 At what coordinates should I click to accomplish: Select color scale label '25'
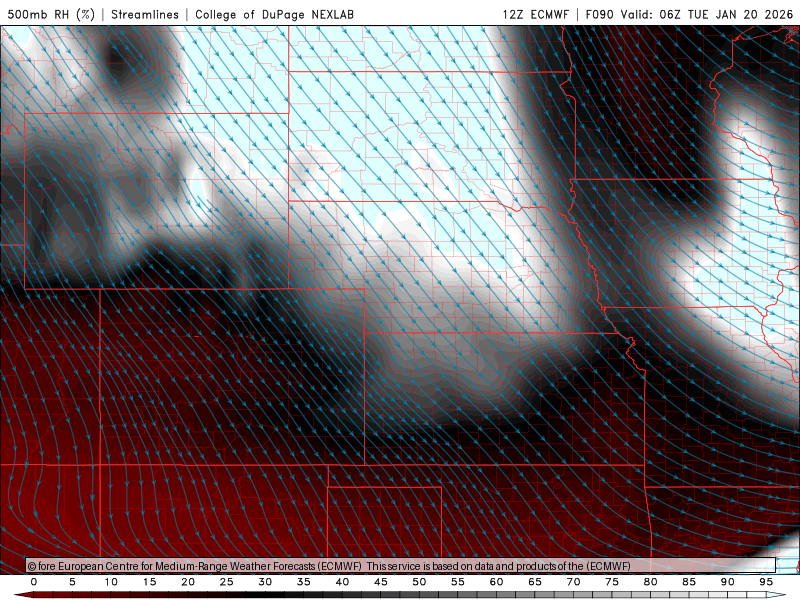coord(227,582)
